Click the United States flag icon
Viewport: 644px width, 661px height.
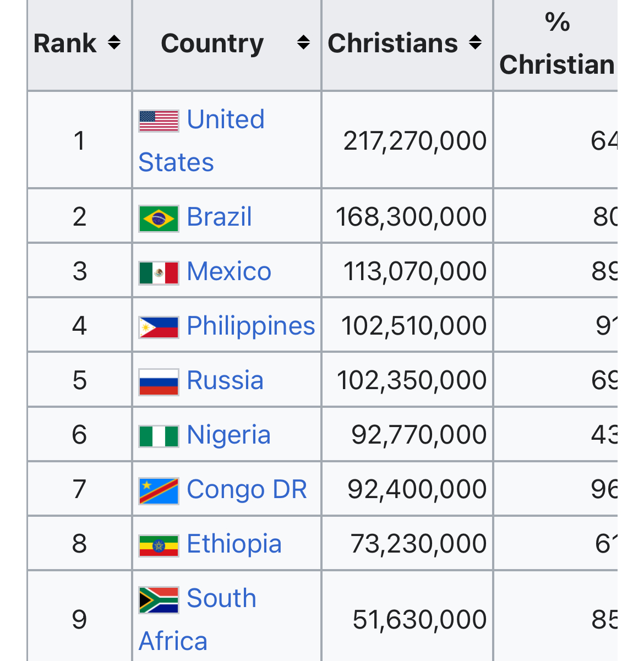pos(159,121)
